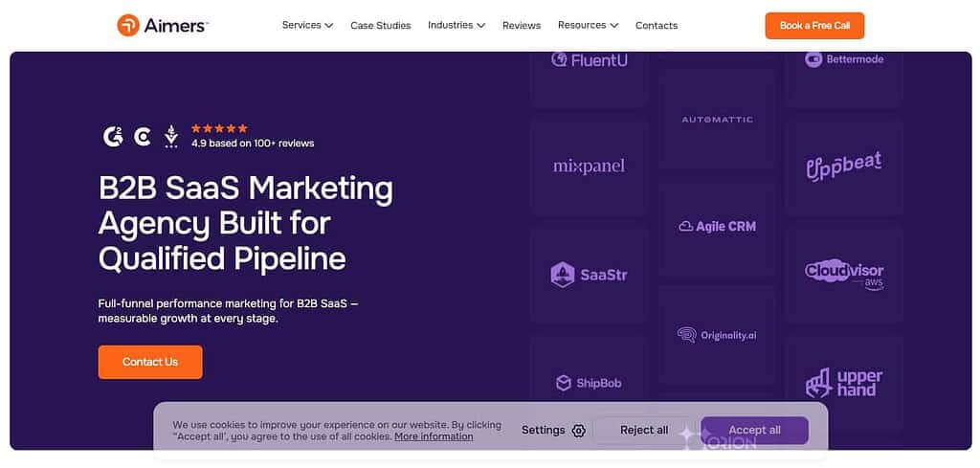Expand the Services dropdown menu
The image size is (980, 468).
click(x=307, y=25)
